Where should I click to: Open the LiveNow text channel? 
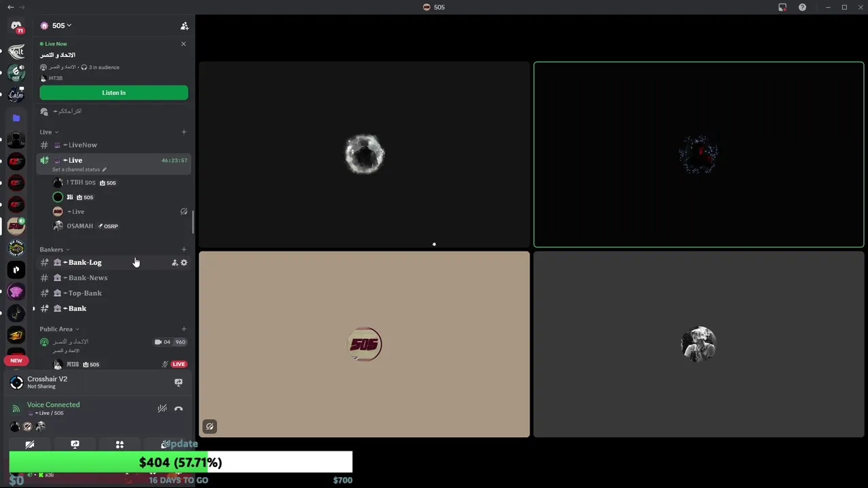(x=114, y=145)
